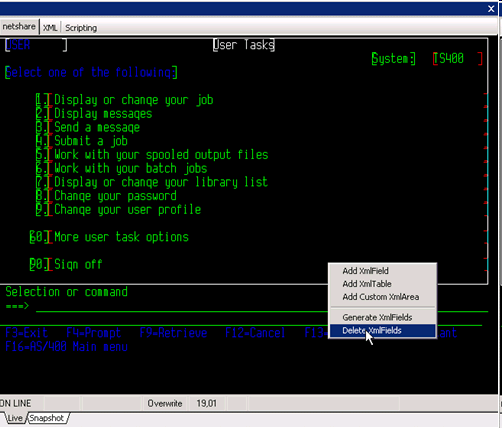Select the Live tab at bottom

(x=15, y=418)
